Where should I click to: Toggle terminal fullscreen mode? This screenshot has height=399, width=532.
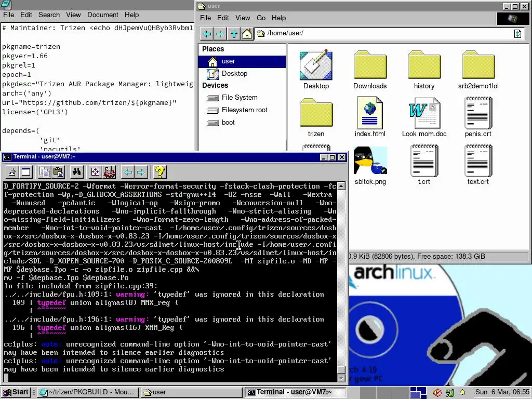[96, 172]
